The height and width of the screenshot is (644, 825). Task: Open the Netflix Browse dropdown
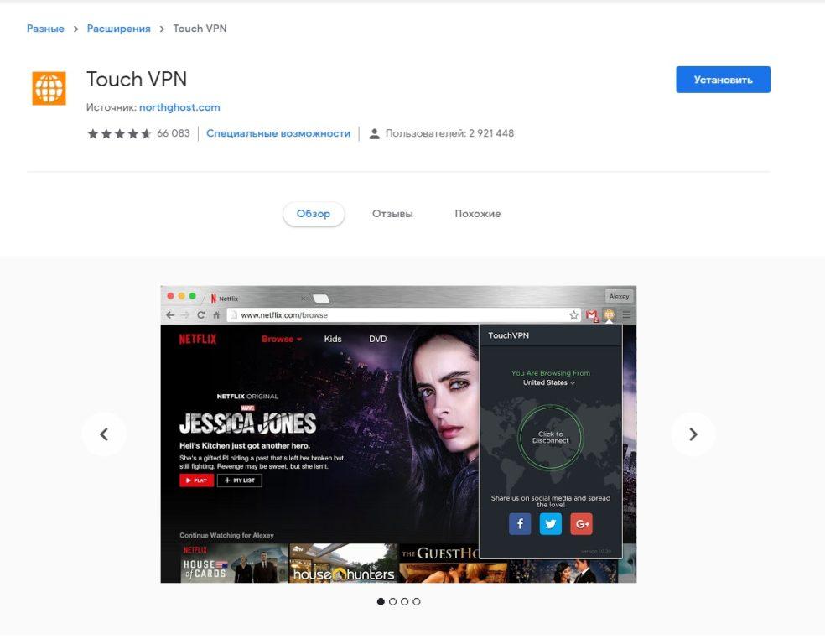[282, 339]
